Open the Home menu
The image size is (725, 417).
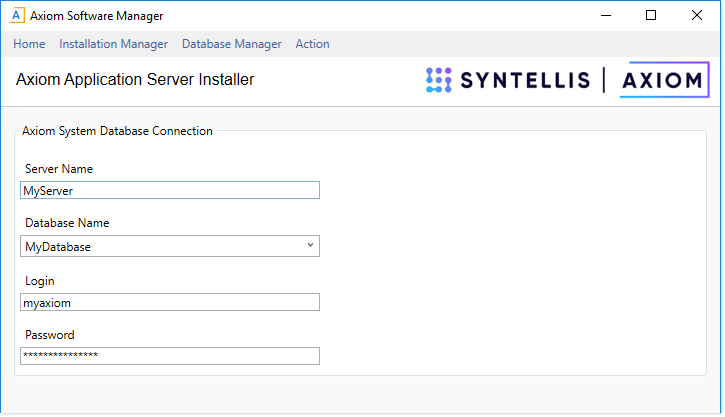click(x=29, y=44)
